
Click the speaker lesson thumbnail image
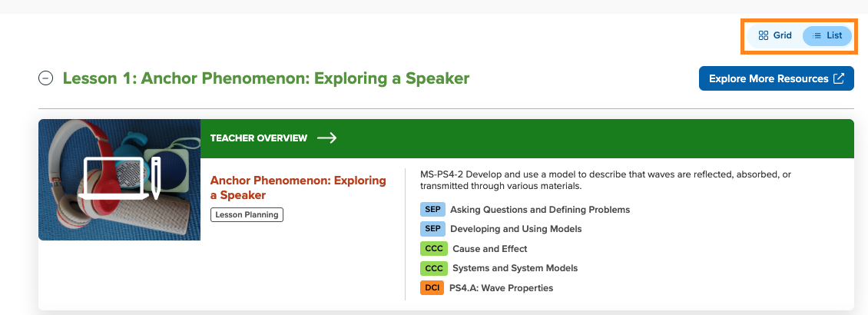[119, 180]
